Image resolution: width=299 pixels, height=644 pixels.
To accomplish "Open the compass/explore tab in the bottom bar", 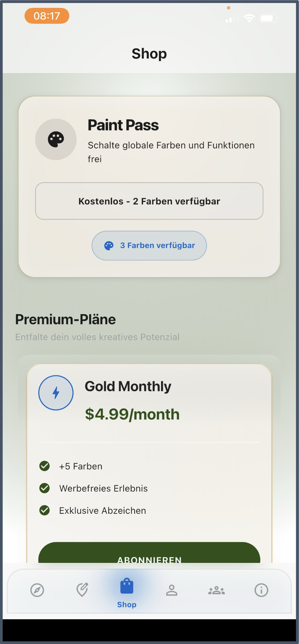I will pos(37,590).
